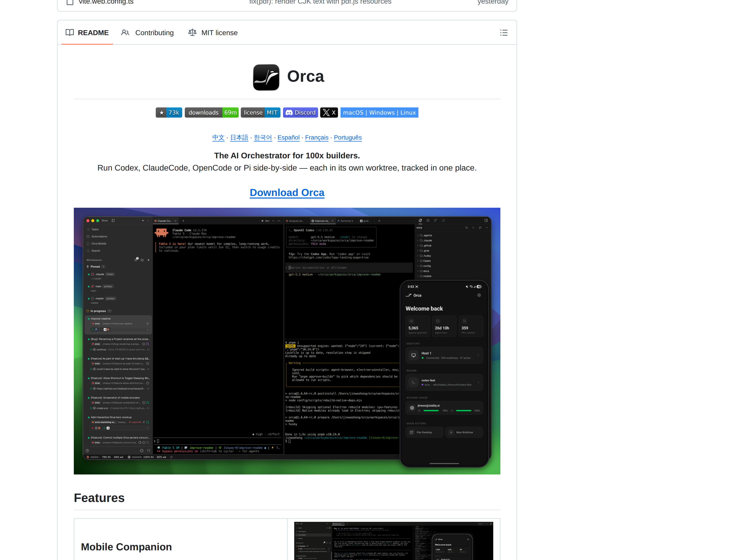Image resolution: width=733 pixels, height=560 pixels.
Task: Switch to the Contributing tab
Action: point(147,33)
